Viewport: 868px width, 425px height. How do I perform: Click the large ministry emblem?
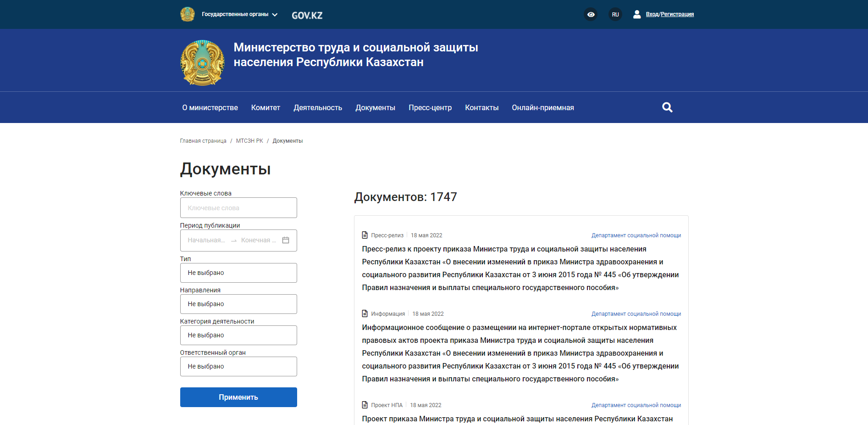pos(202,62)
